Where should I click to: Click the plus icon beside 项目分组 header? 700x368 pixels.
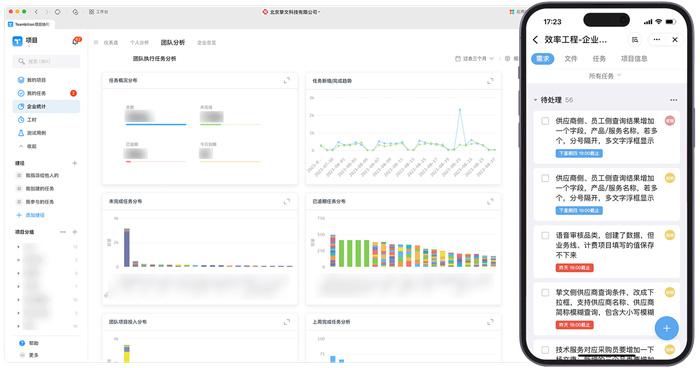75,232
